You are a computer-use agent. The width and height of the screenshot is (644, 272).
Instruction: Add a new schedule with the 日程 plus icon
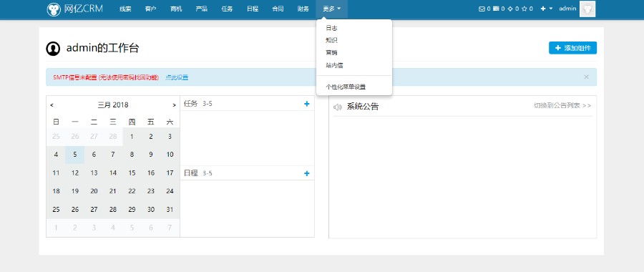pos(306,173)
